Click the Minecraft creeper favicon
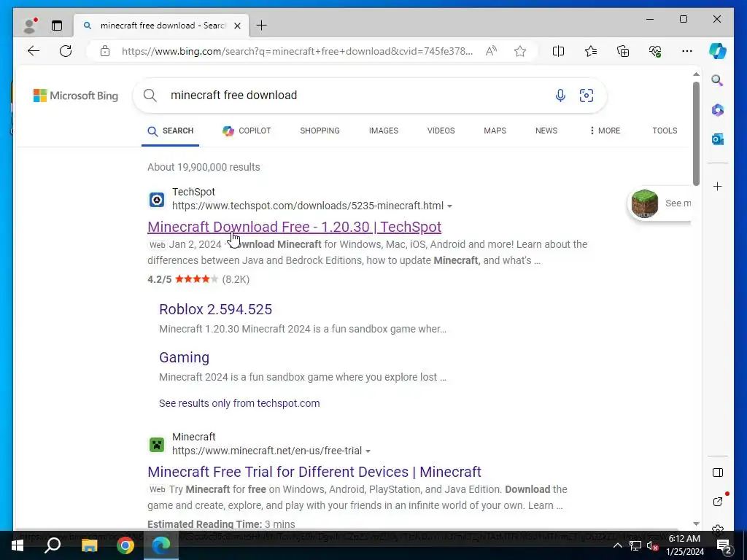 157,445
